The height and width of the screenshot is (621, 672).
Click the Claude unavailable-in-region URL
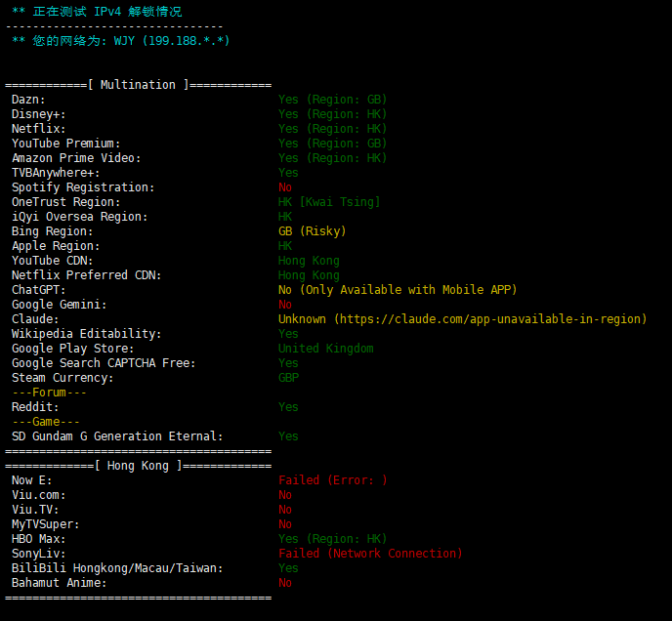(490, 319)
